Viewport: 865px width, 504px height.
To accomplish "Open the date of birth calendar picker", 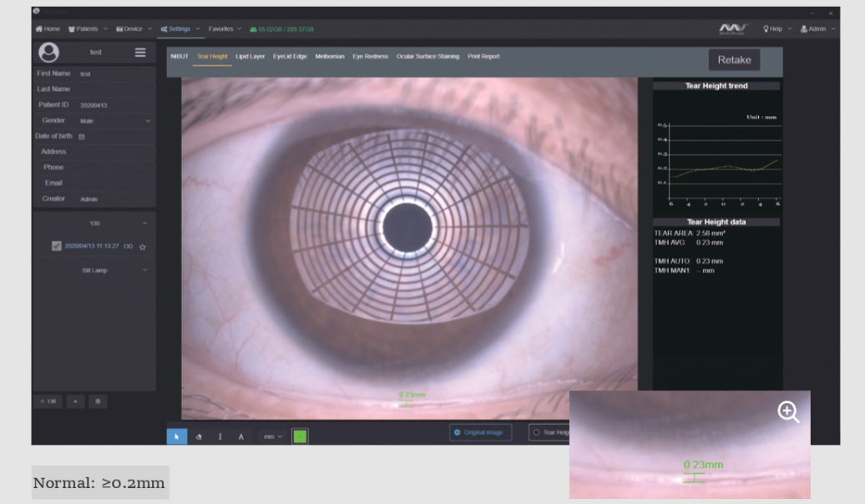I will [x=82, y=136].
